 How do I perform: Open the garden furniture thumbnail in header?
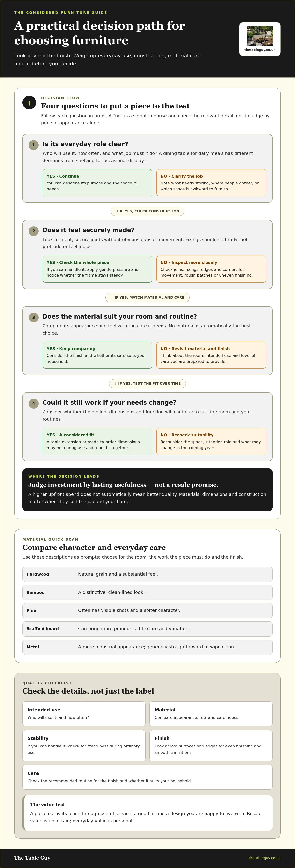coord(260,36)
